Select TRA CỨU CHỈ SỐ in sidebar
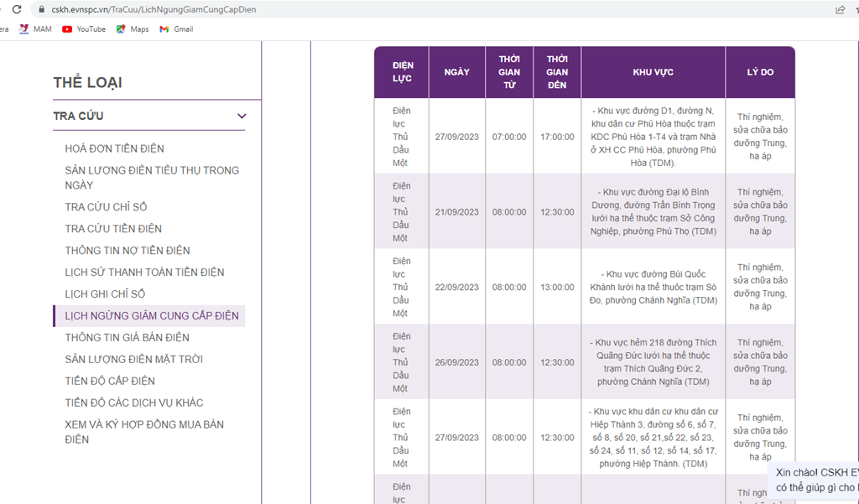This screenshot has width=859, height=504. pos(106,207)
